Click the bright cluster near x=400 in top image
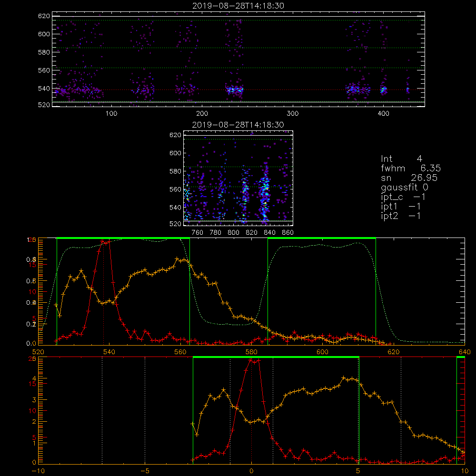The height and width of the screenshot is (476, 476). pos(383,89)
